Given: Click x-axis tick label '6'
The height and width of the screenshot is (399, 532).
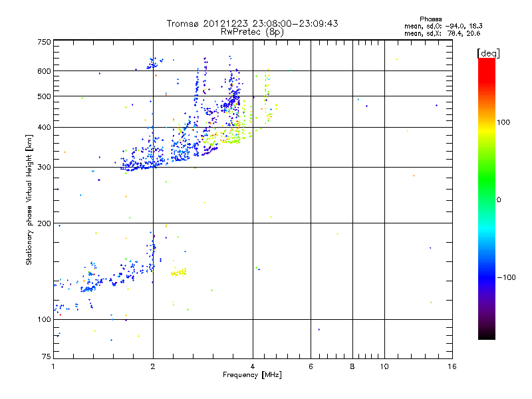Looking at the screenshot, I should click(311, 366).
